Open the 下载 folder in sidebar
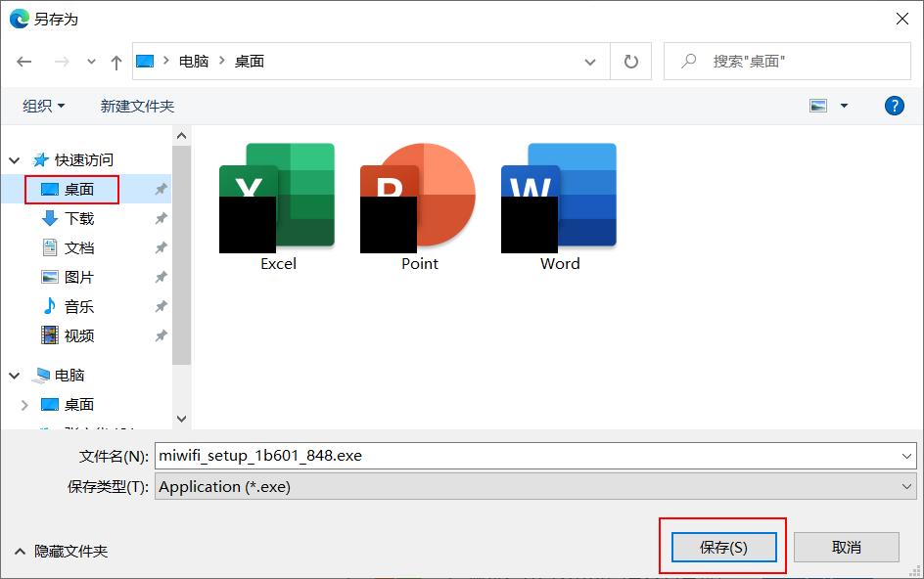 point(73,218)
